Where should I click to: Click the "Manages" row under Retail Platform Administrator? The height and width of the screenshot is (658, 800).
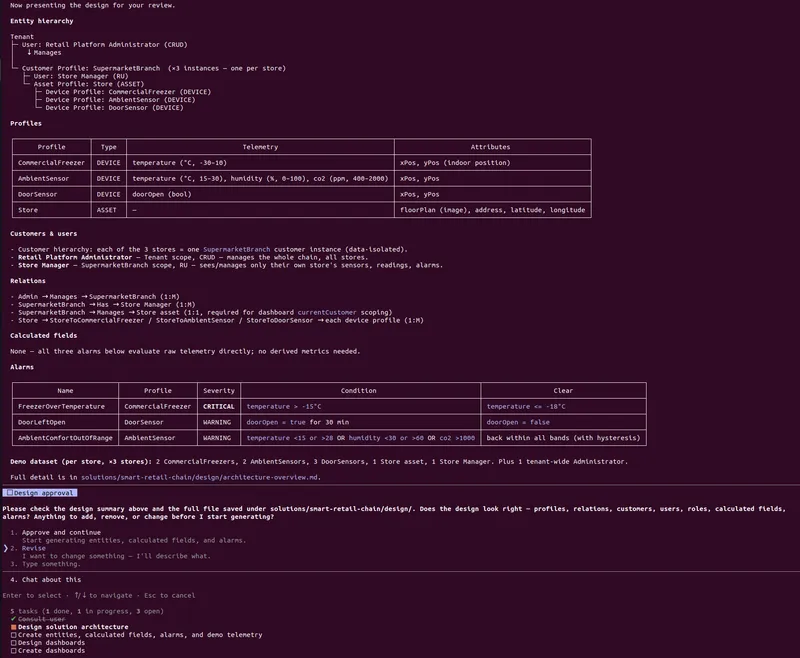[44, 53]
